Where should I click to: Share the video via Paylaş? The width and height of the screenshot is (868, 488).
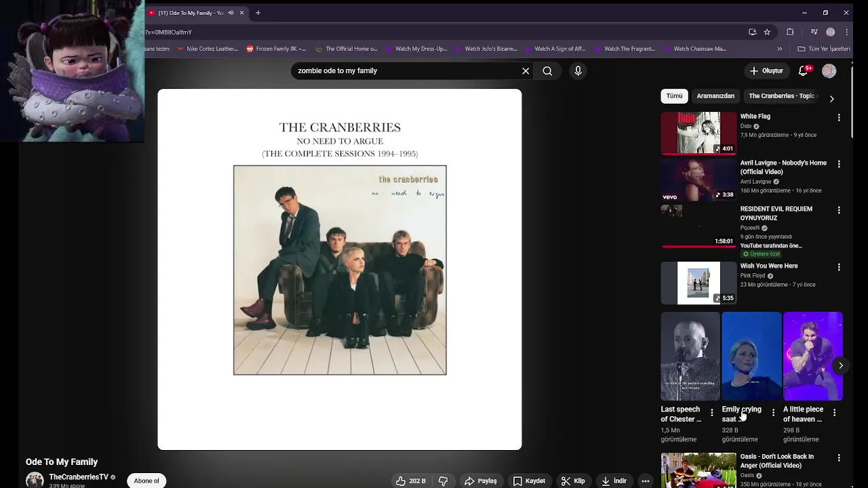pos(481,481)
